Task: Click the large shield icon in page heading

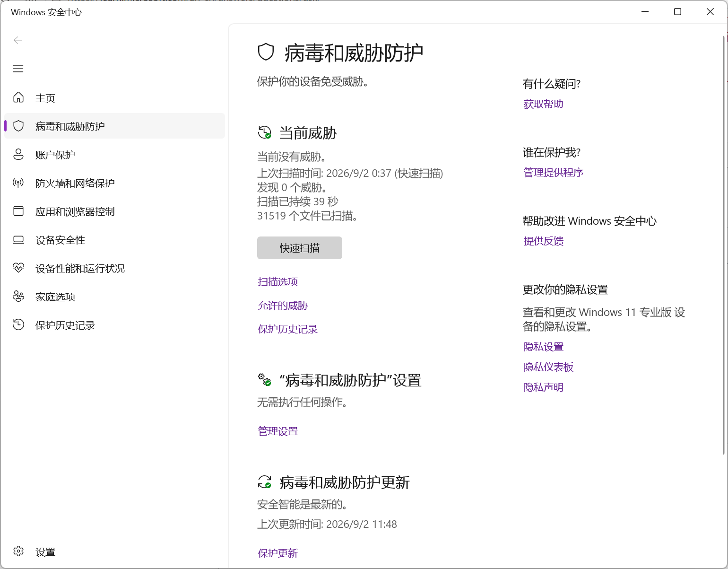Action: [x=266, y=52]
